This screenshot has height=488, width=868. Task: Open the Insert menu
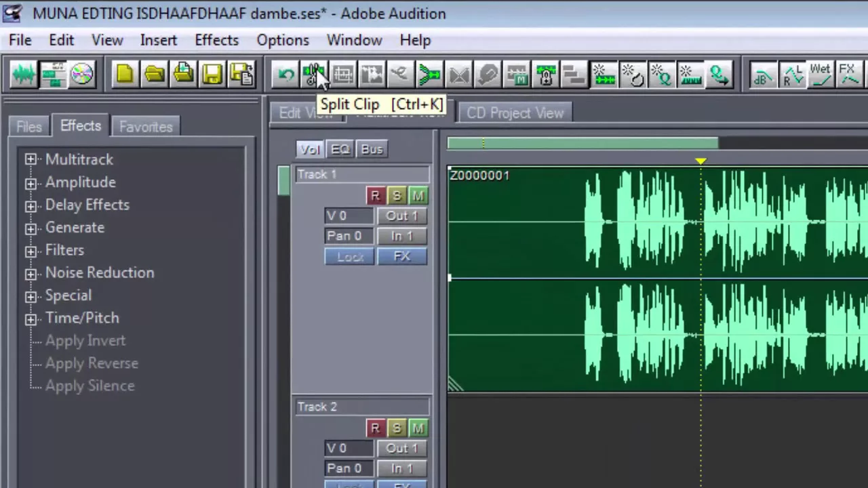(x=159, y=40)
